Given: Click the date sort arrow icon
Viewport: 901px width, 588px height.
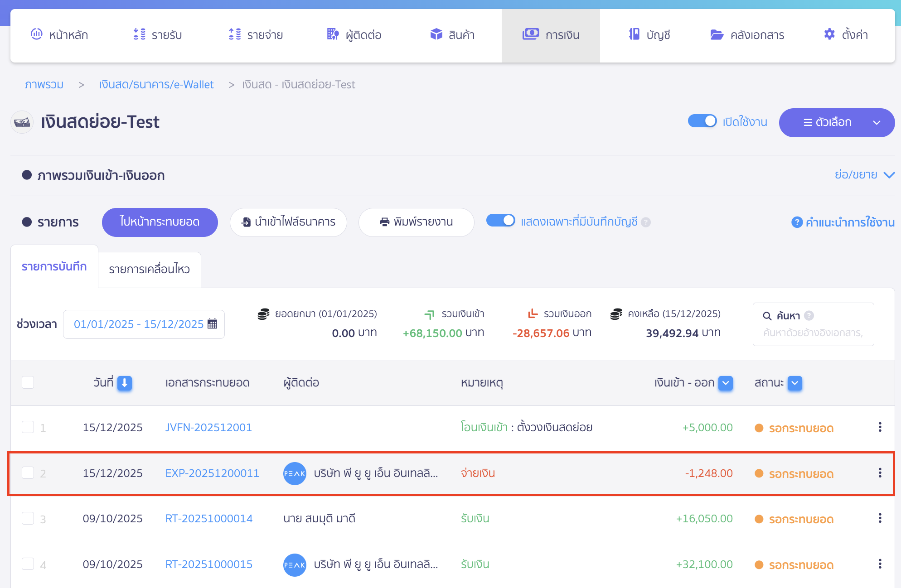Looking at the screenshot, I should point(125,383).
